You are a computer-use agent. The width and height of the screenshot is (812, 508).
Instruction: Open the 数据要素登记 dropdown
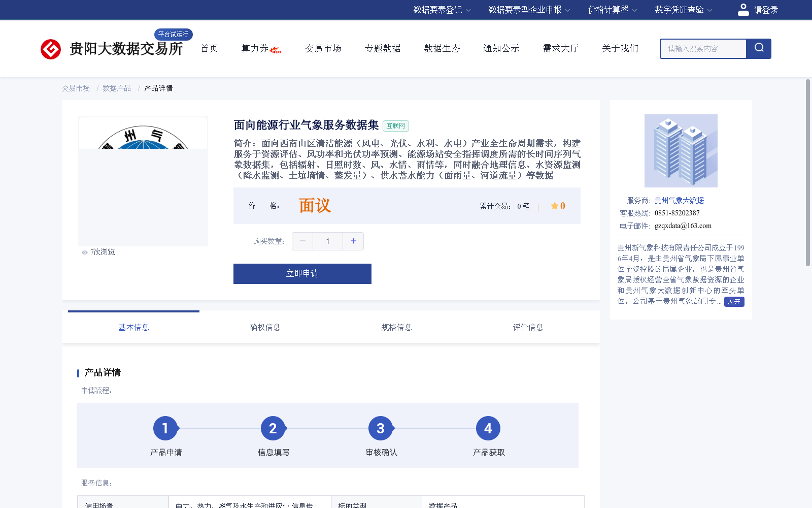[x=442, y=10]
